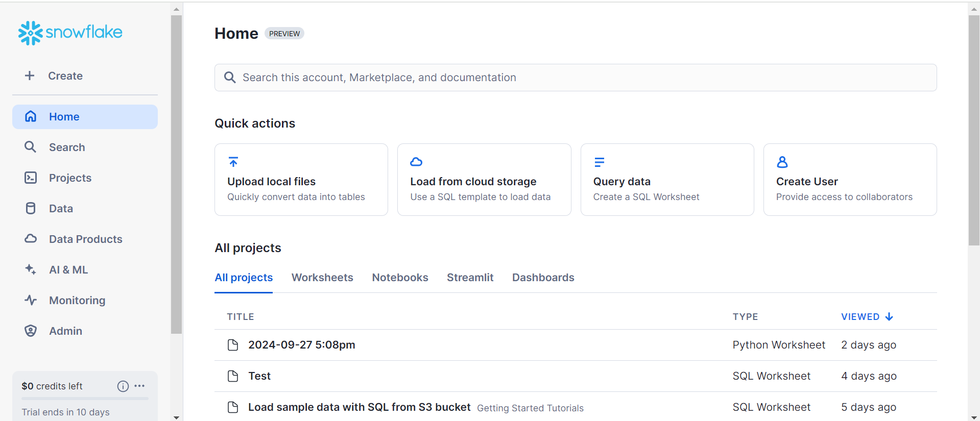Click the Python Worksheet type cell
The width and height of the screenshot is (980, 421).
pyautogui.click(x=779, y=345)
